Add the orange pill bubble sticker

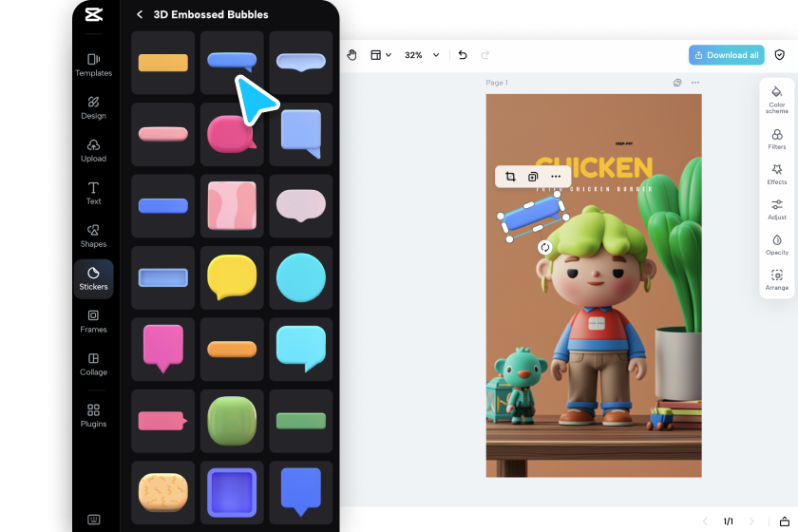pyautogui.click(x=232, y=350)
